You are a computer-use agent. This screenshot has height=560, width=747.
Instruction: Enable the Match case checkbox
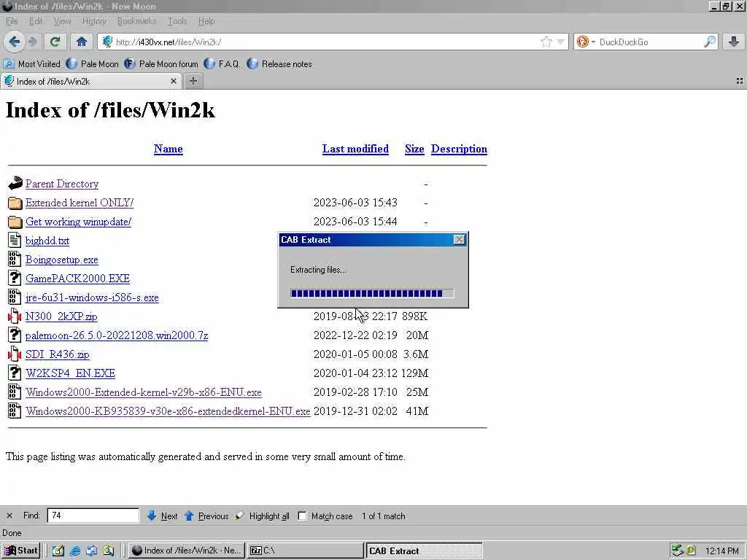[x=302, y=516]
